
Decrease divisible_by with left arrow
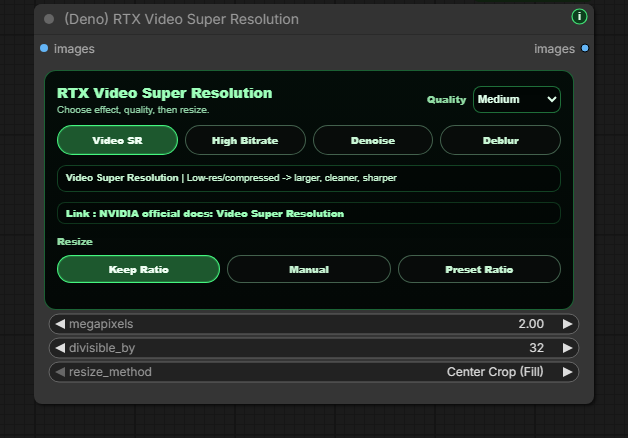tap(60, 348)
